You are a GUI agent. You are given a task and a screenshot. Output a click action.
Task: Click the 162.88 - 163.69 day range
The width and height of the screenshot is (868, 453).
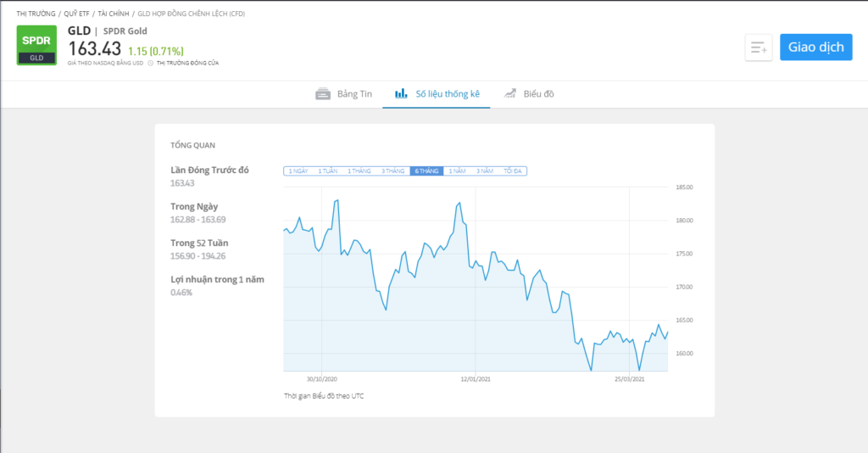click(x=198, y=220)
